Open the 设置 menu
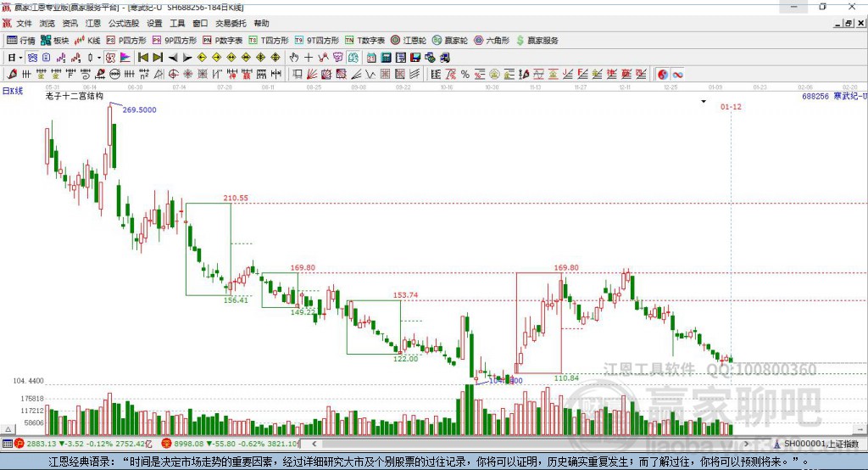This screenshot has height=470, width=868. 154,23
